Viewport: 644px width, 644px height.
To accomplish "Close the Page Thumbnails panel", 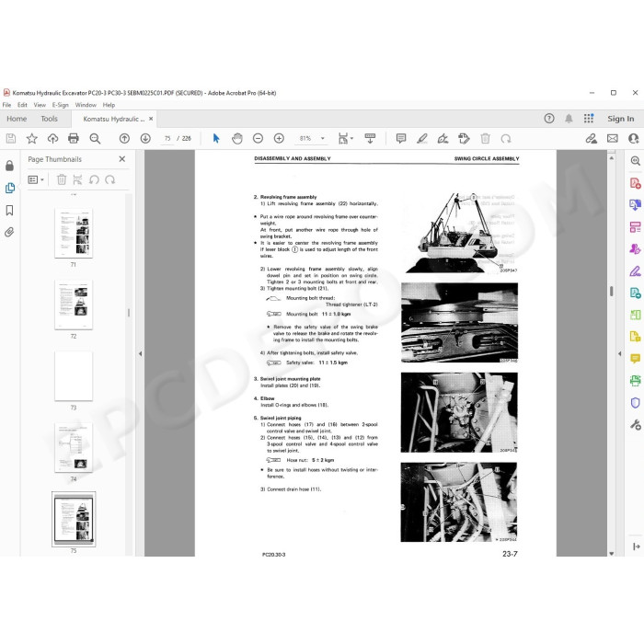I will 122,159.
